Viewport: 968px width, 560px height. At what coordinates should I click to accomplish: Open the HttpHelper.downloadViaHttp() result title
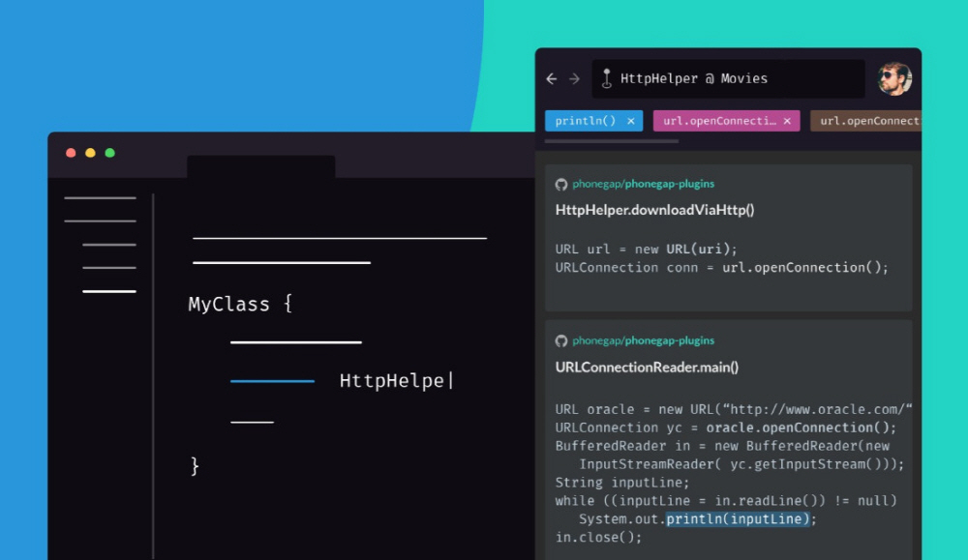click(654, 210)
